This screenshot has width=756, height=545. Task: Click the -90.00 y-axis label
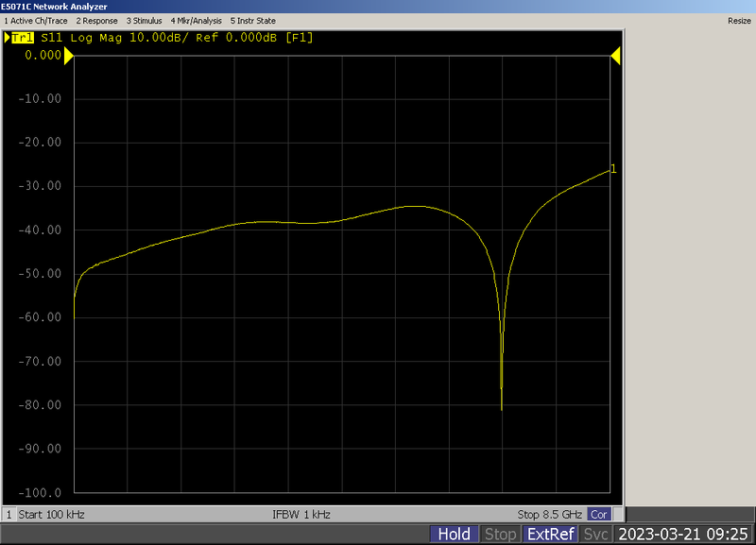click(40, 449)
